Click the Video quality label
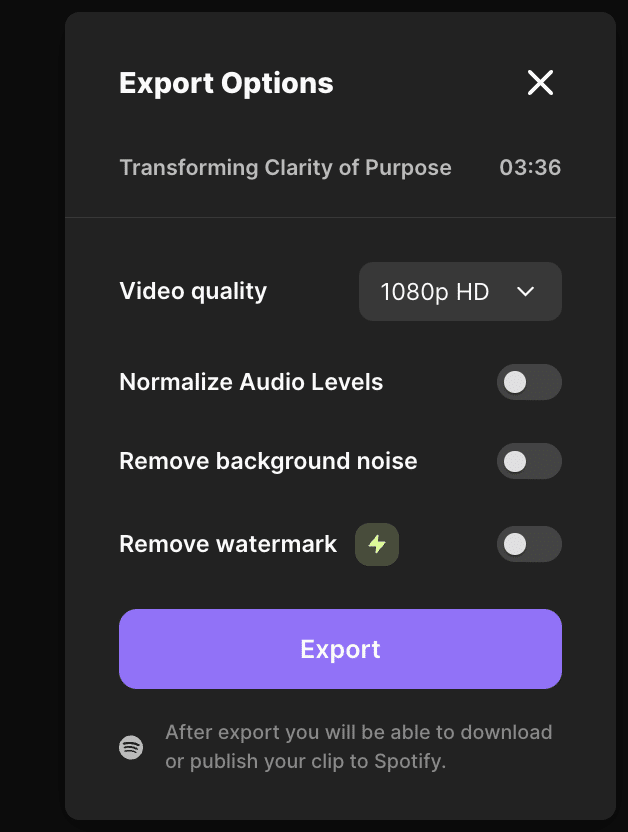This screenshot has width=628, height=832. (x=193, y=291)
